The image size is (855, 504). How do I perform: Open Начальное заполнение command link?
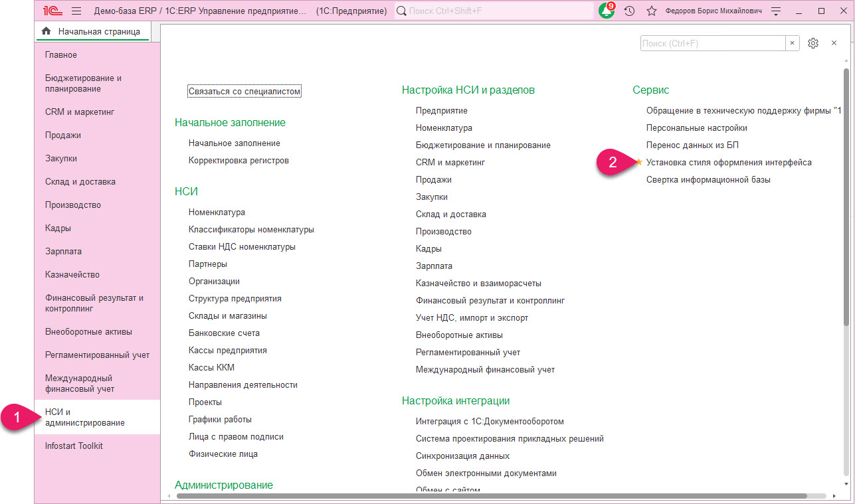click(x=234, y=143)
